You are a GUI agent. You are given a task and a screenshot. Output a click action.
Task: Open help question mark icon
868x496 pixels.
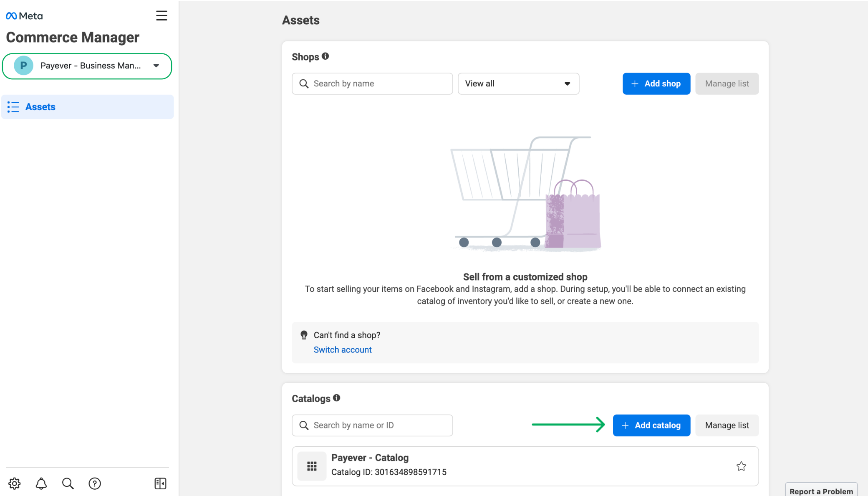95,483
